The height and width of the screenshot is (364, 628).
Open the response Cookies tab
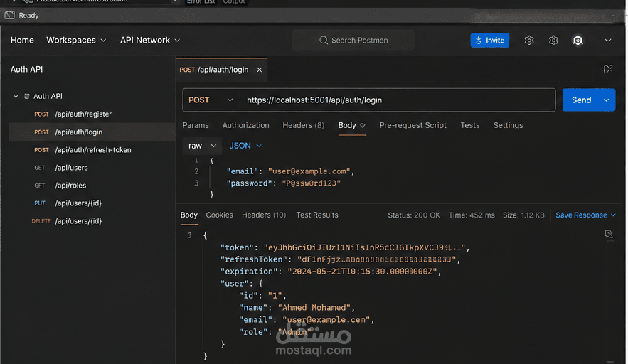pyautogui.click(x=219, y=215)
